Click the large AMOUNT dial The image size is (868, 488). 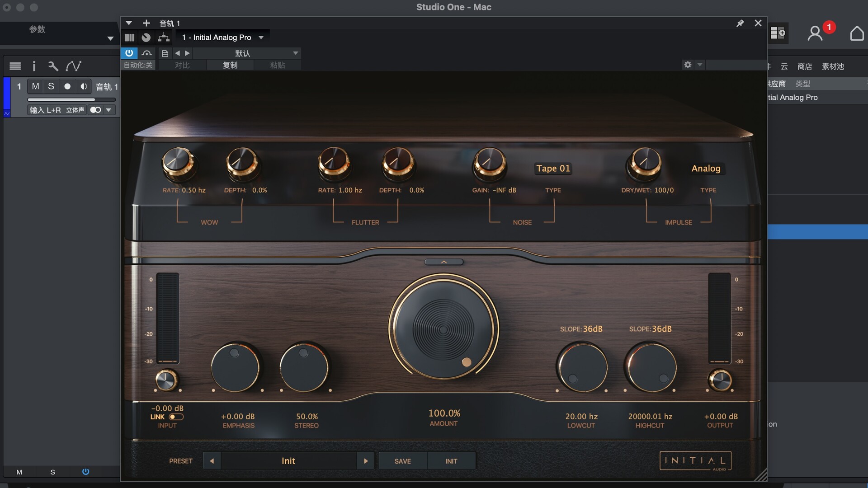pos(443,329)
